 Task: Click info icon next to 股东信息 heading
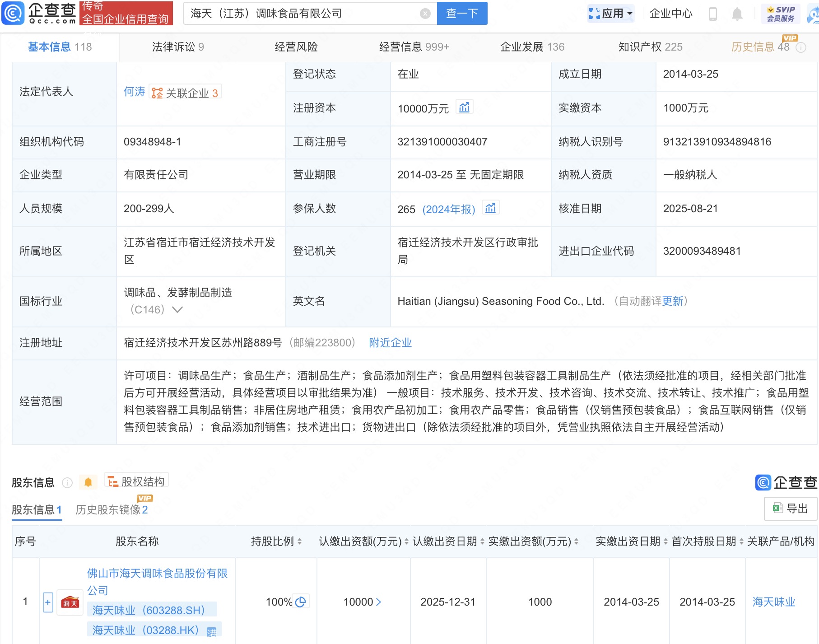pos(67,483)
